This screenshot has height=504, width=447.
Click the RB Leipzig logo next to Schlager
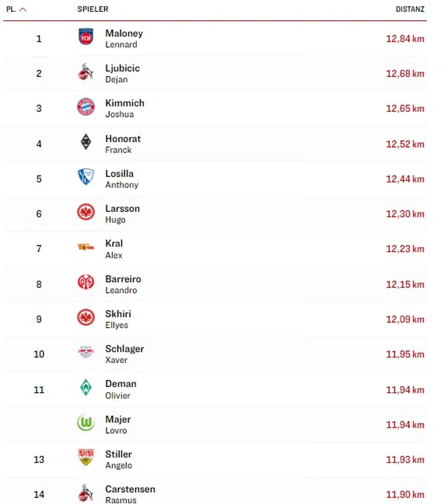(86, 352)
